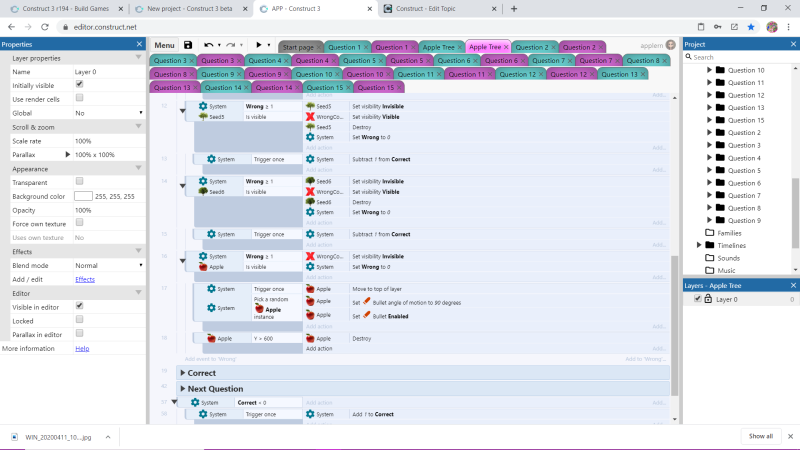The height and width of the screenshot is (450, 800).
Task: Click the red X WrongCo icon in event 12
Action: point(310,117)
